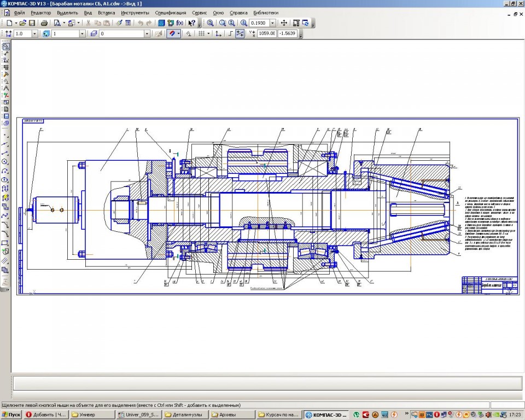Switch to Универ taskbar folder
Viewport: 525px width, 420px height.
pyautogui.click(x=92, y=415)
